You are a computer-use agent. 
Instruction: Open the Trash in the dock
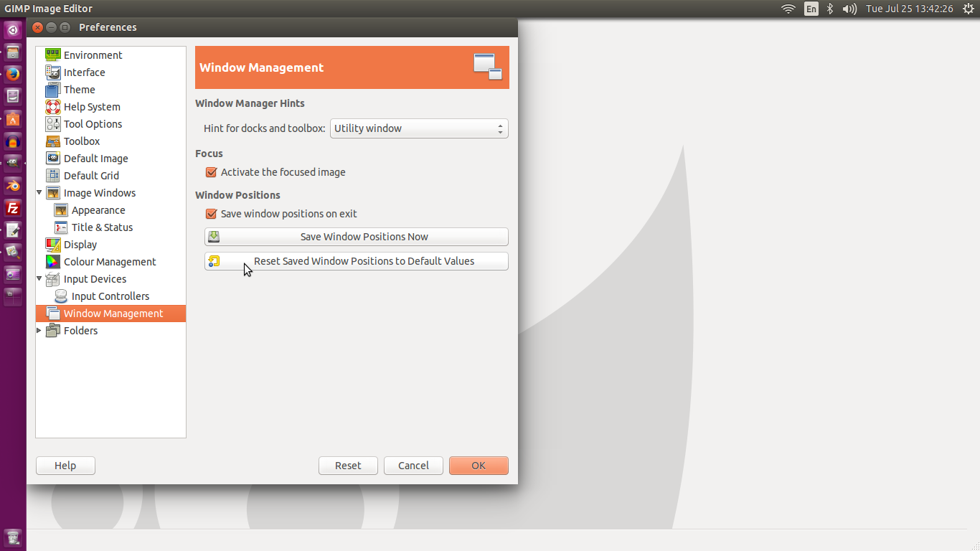13,537
